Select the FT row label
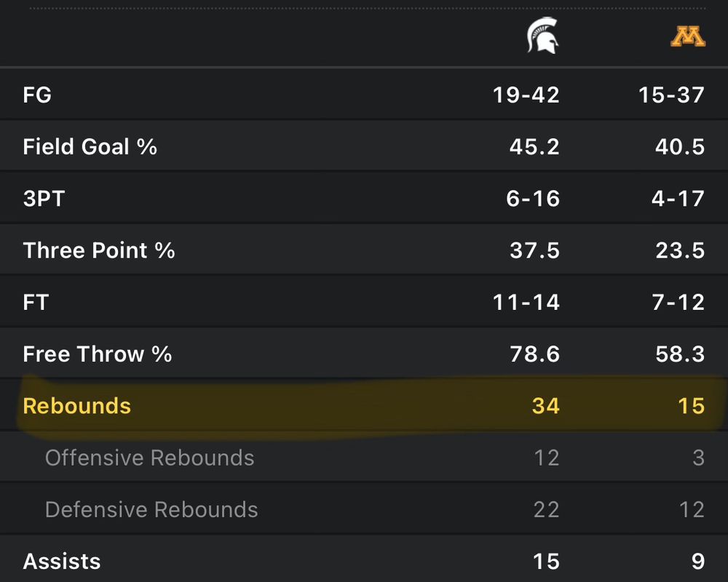The height and width of the screenshot is (582, 728). [36, 302]
